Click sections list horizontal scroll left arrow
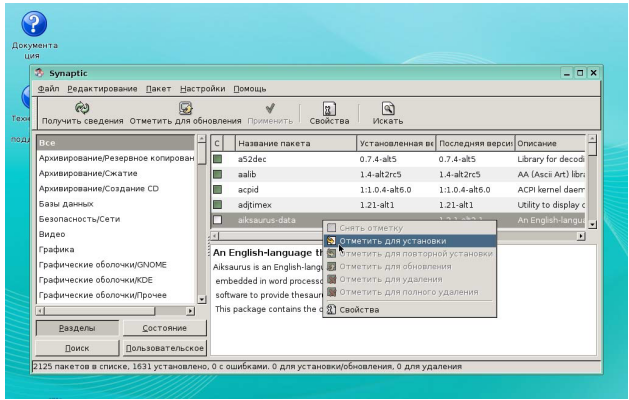 click(40, 311)
